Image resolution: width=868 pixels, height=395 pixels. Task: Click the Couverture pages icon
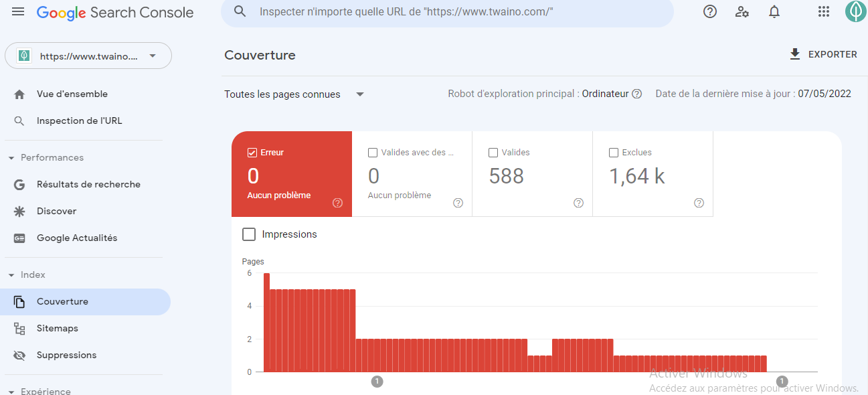(x=19, y=302)
